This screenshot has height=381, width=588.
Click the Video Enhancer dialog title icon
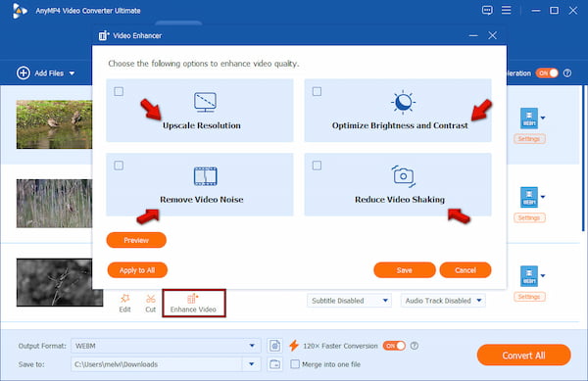point(104,35)
